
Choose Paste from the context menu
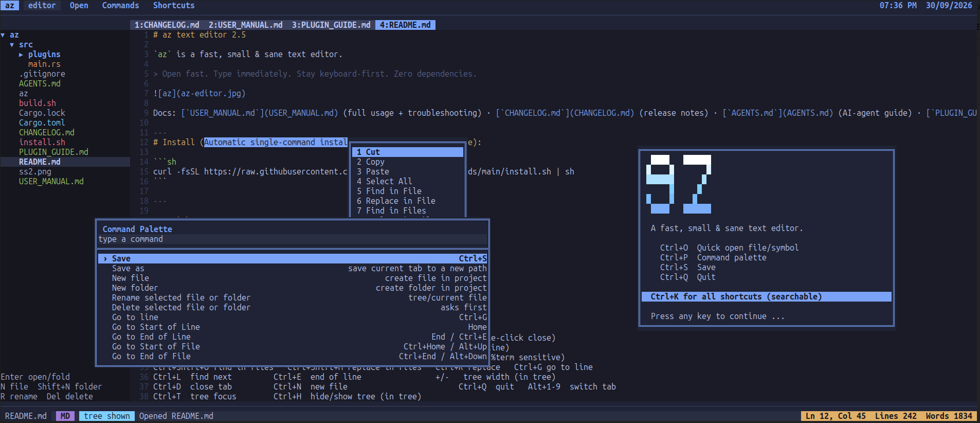click(x=408, y=172)
